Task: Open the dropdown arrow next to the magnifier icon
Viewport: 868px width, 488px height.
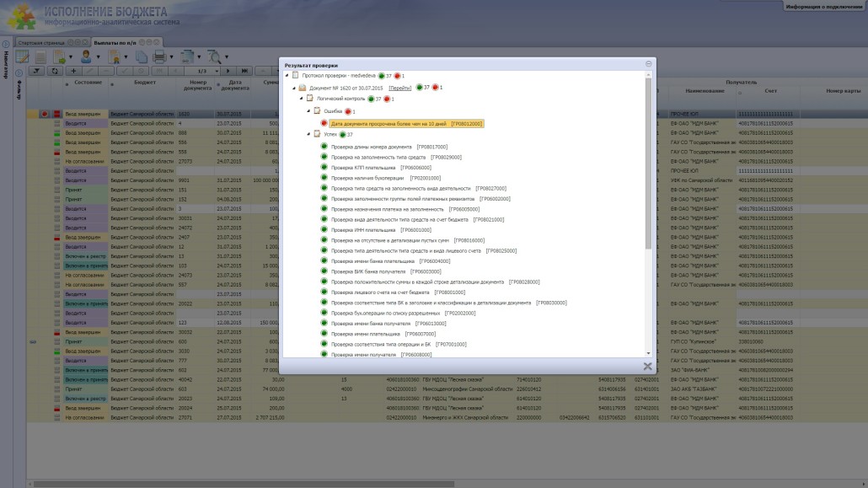Action: tap(226, 57)
